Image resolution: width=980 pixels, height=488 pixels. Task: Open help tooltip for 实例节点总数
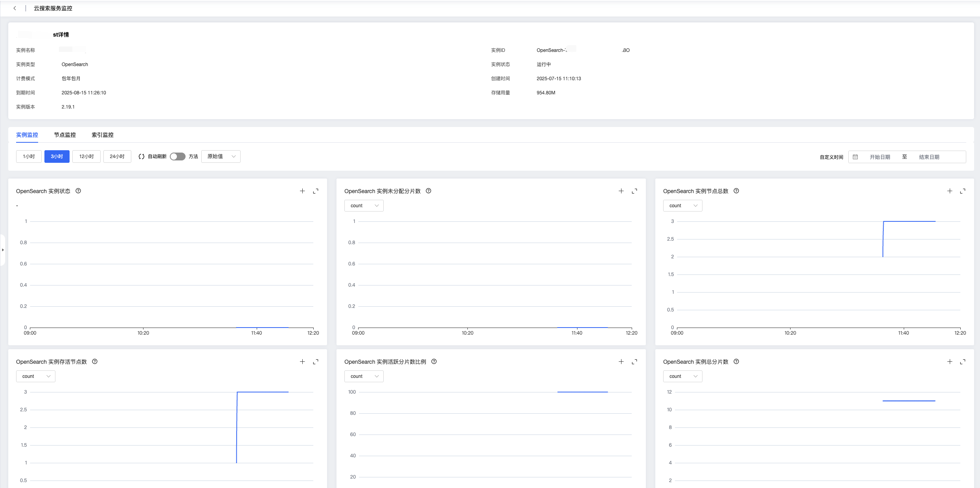click(x=736, y=191)
